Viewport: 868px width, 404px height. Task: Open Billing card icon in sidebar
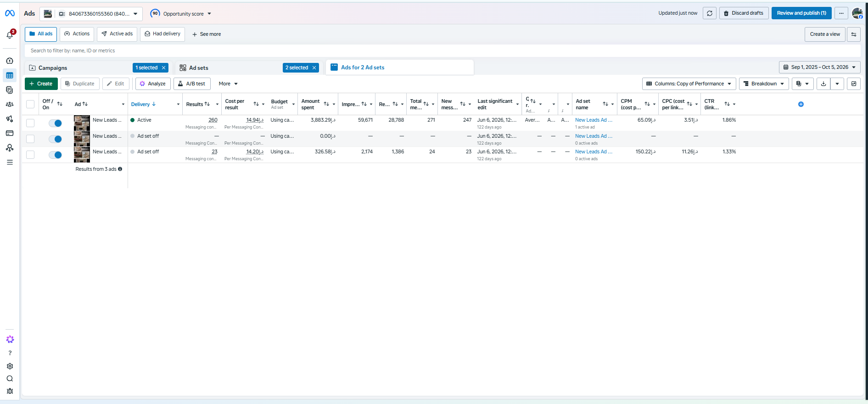pos(10,133)
